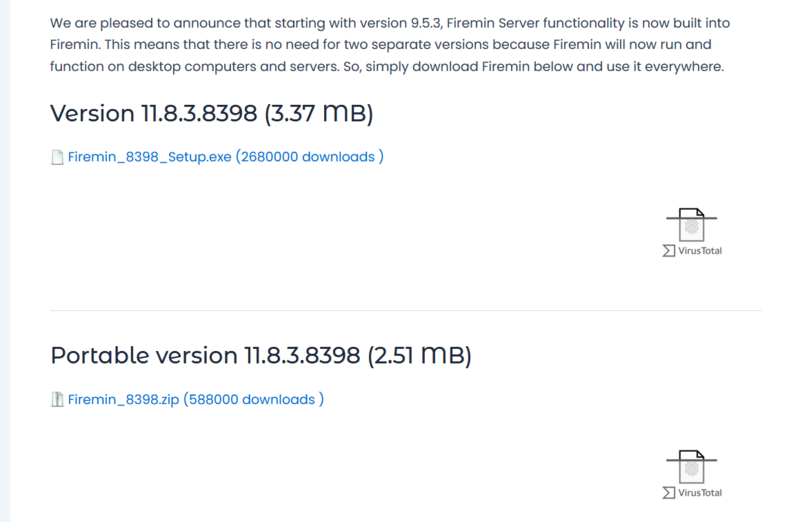Screen dimensions: 800x522
Task: Click the sigma logo in lower VirusTotal badge
Action: [x=668, y=492]
